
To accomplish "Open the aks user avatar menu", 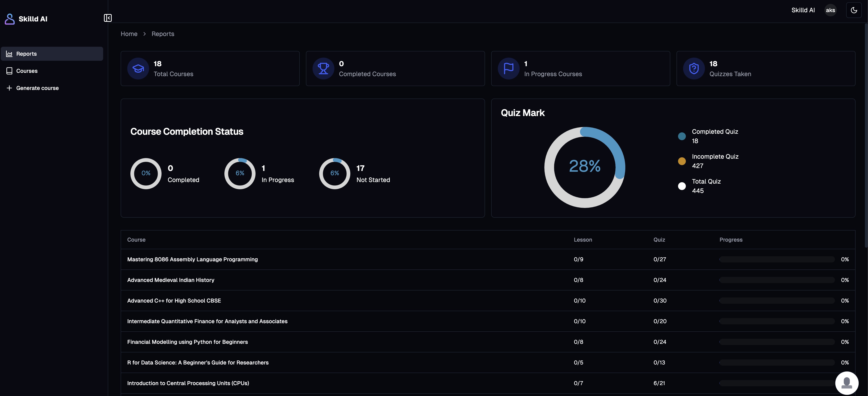I will tap(830, 10).
